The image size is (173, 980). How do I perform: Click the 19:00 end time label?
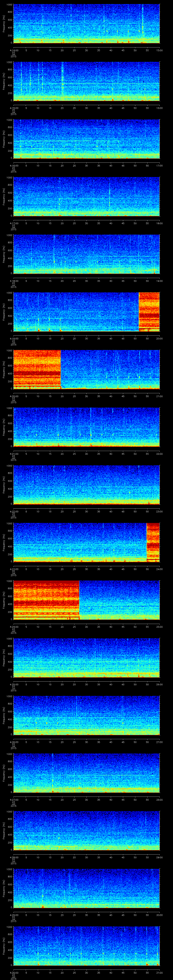coord(160,281)
